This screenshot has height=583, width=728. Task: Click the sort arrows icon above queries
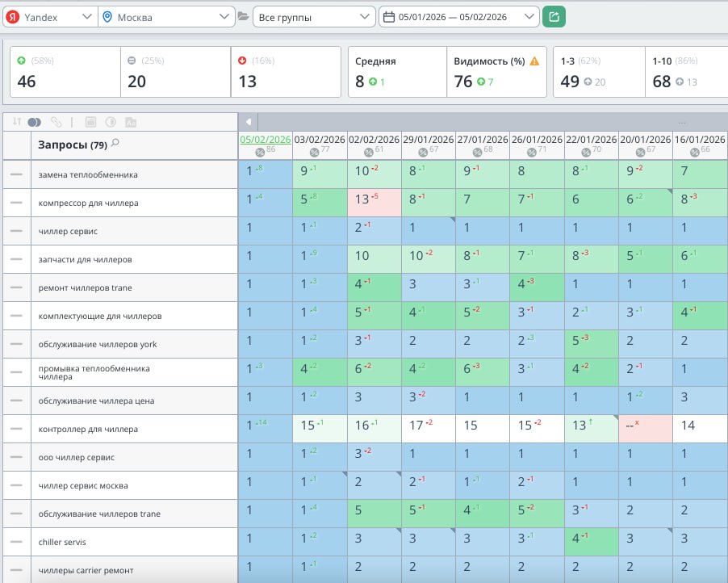(x=17, y=122)
